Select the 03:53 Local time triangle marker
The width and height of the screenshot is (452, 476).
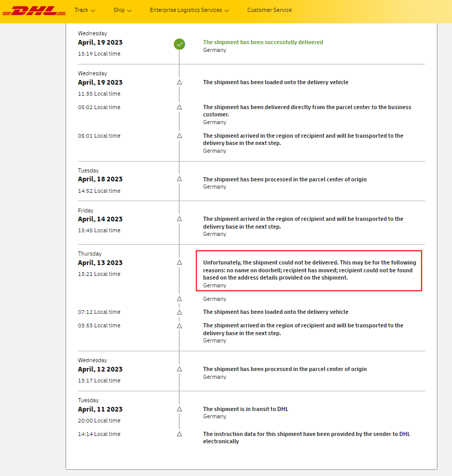tap(179, 326)
